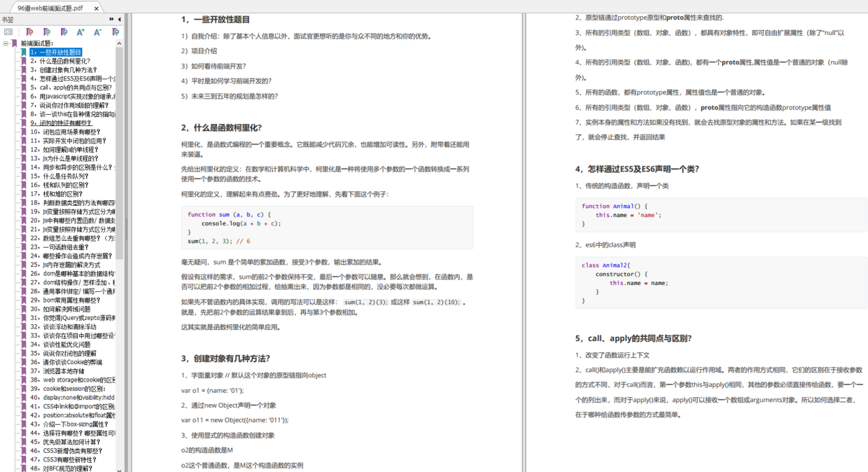Select bookmark 13, js为什么是单线程的?
Screen dimensions: 868x472
pyautogui.click(x=64, y=159)
